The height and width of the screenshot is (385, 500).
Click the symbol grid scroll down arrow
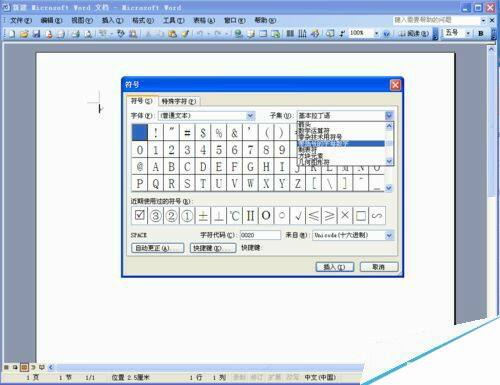(389, 188)
